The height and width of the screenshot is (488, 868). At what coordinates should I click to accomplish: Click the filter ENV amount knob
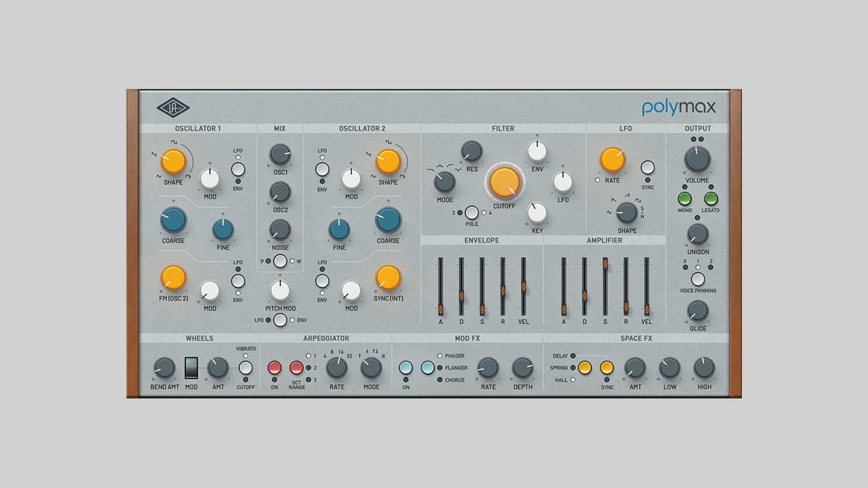tap(537, 151)
